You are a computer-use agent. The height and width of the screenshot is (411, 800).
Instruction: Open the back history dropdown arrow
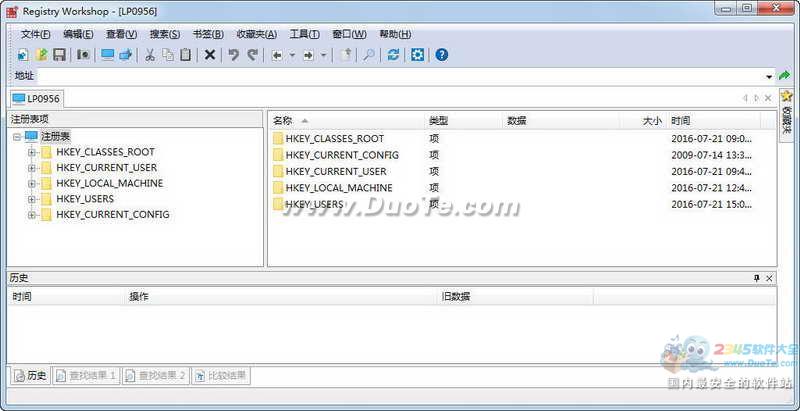coord(292,55)
